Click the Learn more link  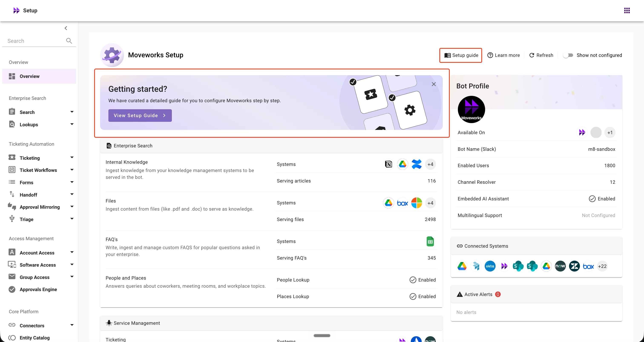[503, 55]
